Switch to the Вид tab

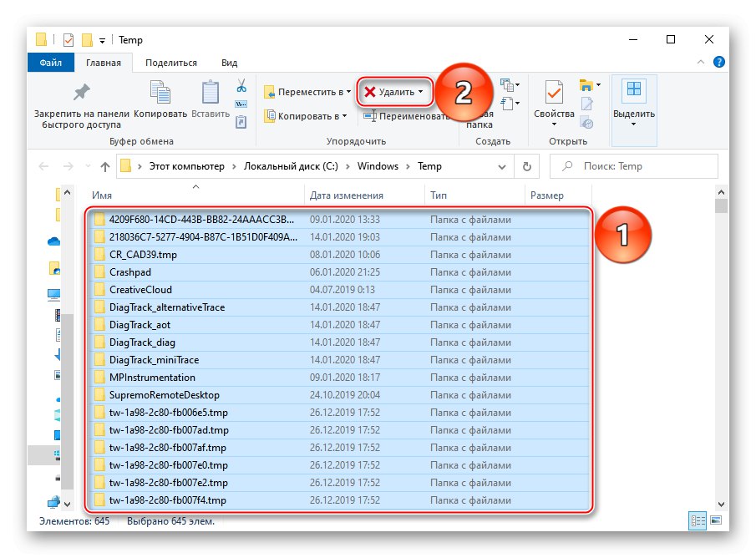click(x=229, y=63)
